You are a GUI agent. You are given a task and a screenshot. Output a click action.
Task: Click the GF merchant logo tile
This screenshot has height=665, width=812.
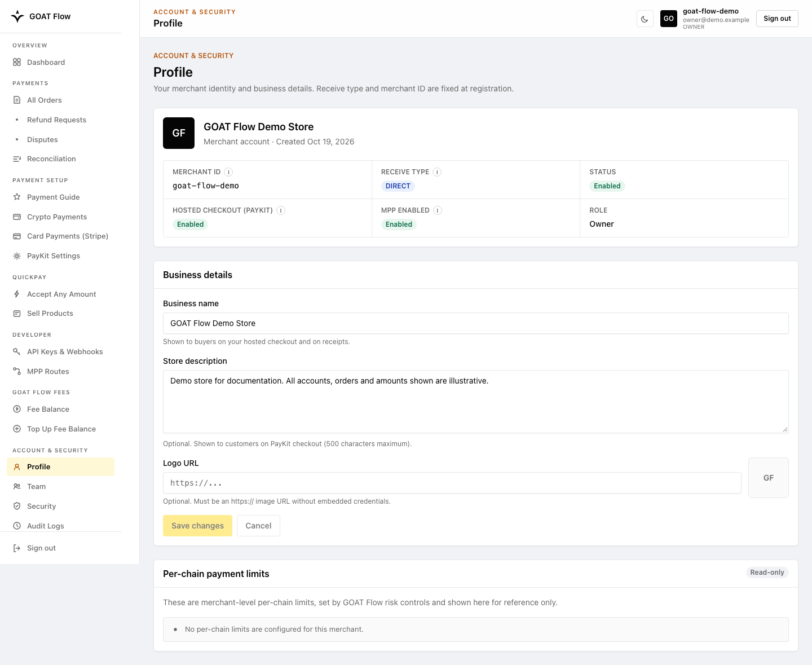coord(179,133)
